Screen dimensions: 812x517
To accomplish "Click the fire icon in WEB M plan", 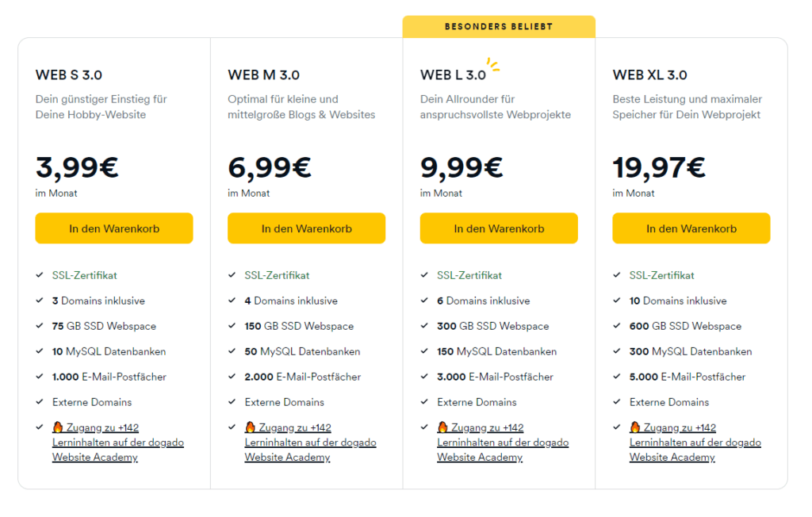I will [250, 427].
